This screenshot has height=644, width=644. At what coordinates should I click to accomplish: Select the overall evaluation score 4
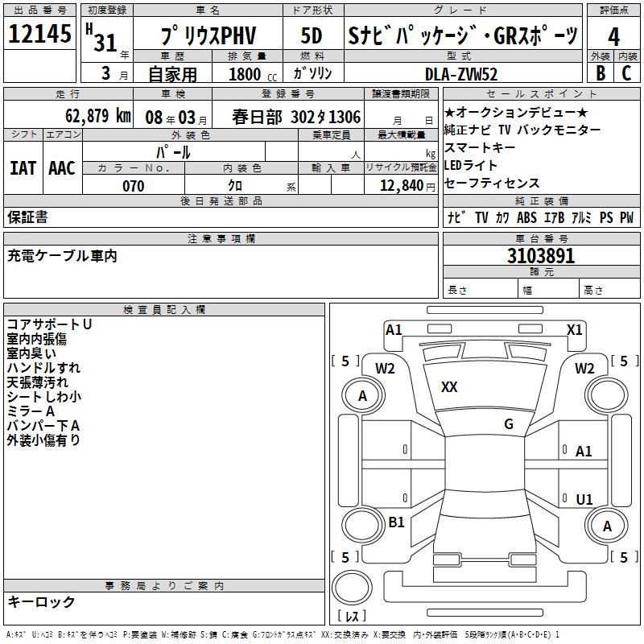click(x=614, y=36)
